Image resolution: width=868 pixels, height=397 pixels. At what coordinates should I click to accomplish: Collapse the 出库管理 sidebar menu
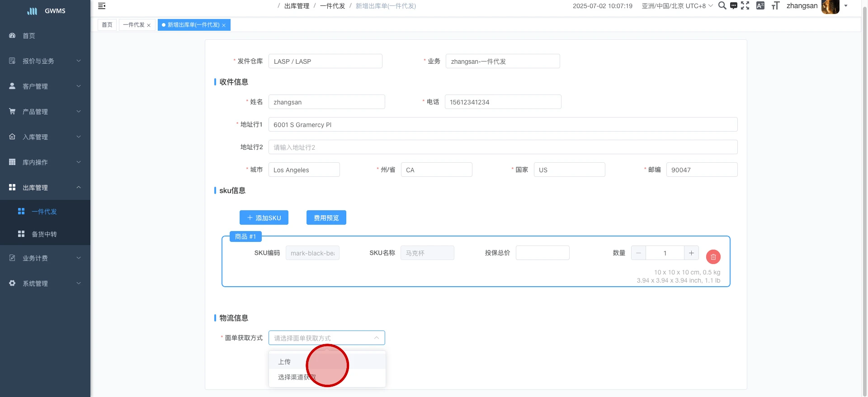(45, 188)
